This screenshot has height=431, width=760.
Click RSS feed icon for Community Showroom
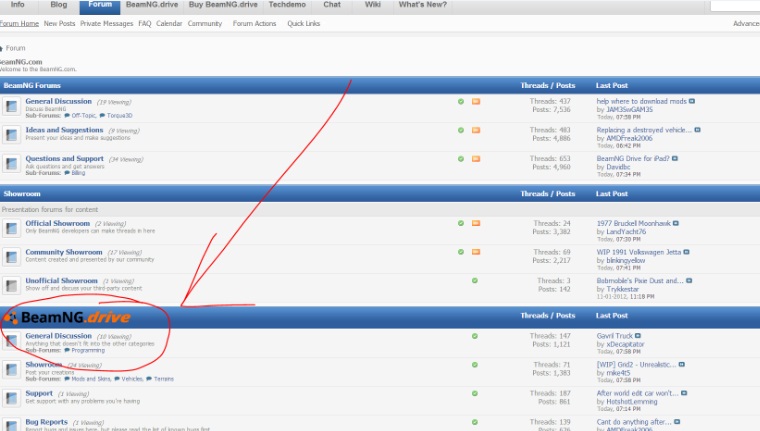(x=476, y=252)
